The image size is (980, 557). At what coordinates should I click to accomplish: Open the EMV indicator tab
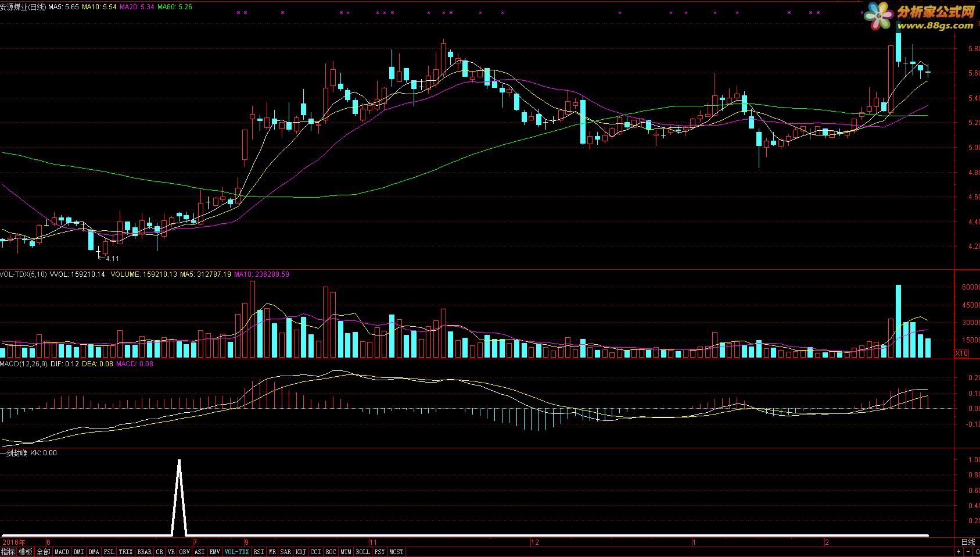215,552
